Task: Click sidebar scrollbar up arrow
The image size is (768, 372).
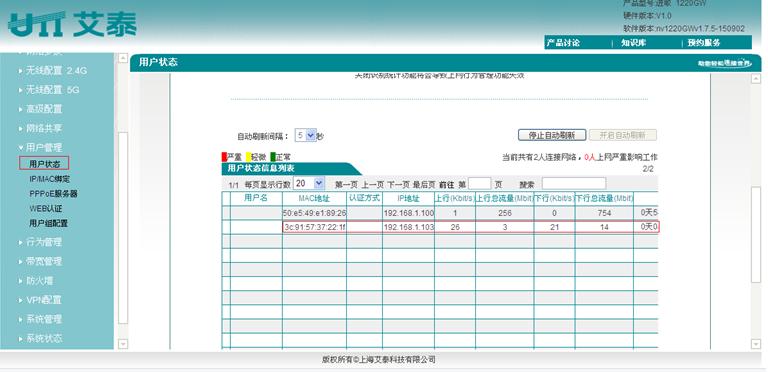Action: pyautogui.click(x=123, y=58)
